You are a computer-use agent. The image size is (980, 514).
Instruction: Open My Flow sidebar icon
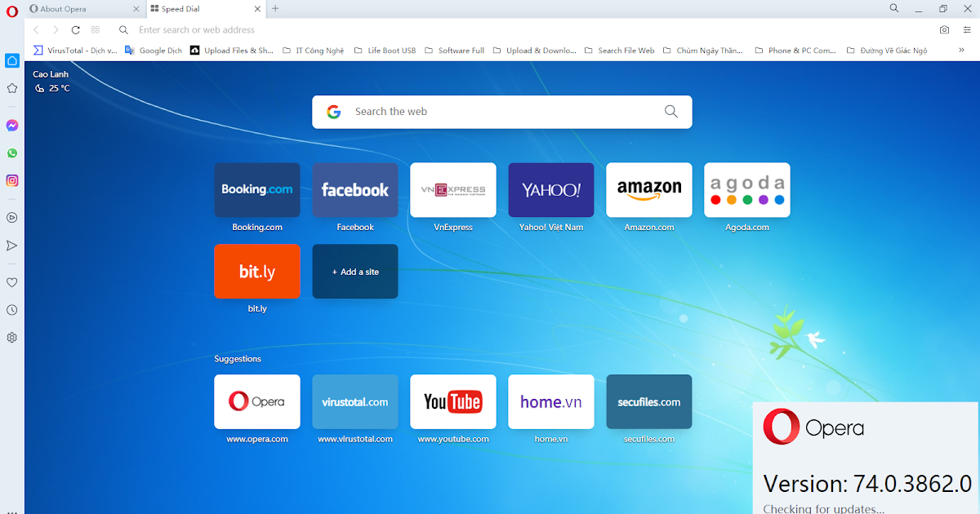point(12,246)
